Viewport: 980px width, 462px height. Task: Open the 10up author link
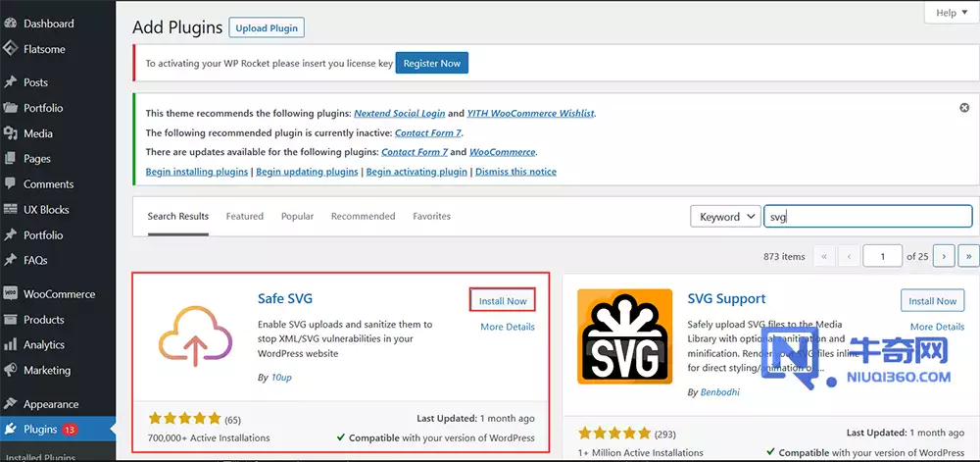point(281,378)
